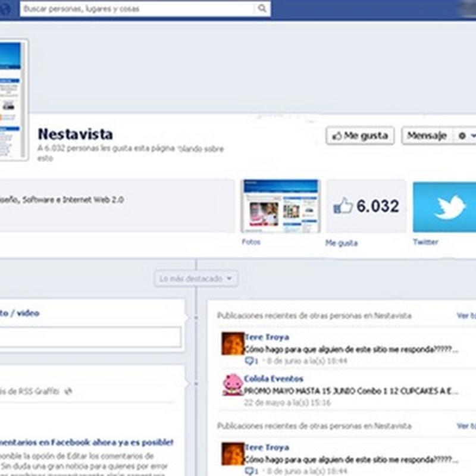Click the Twitter label under tile

coord(425,242)
